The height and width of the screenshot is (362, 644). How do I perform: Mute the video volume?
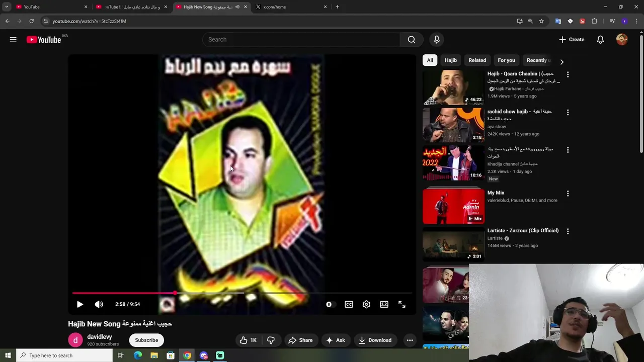click(99, 304)
